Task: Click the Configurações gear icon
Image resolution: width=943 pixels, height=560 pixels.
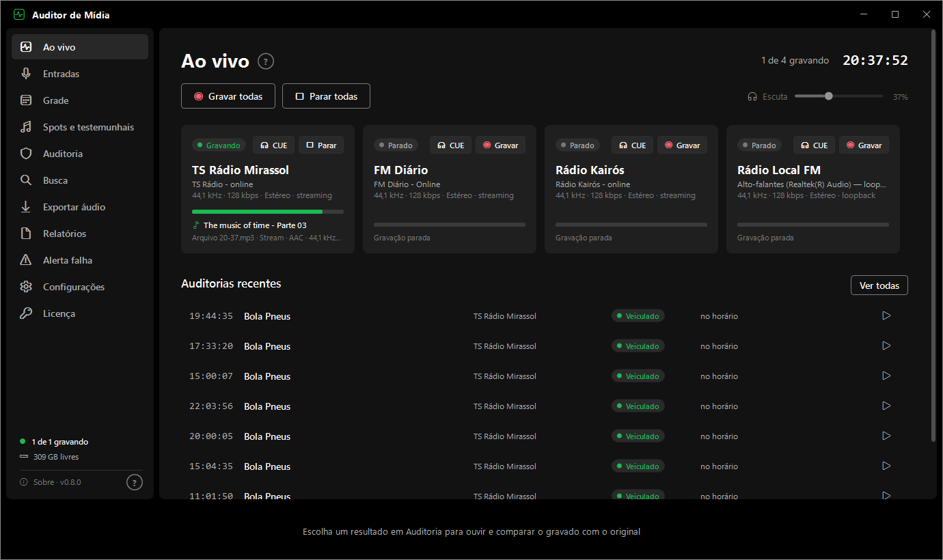Action: [26, 287]
